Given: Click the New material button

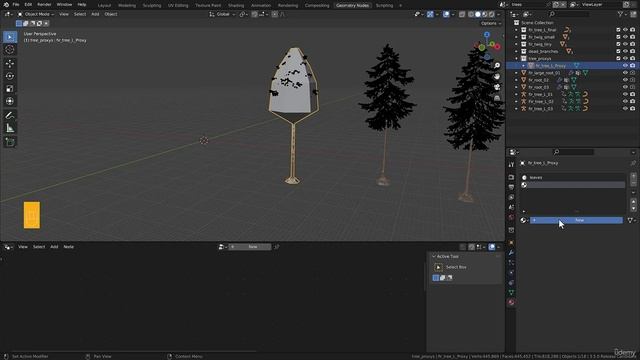Looking at the screenshot, I should tap(576, 220).
